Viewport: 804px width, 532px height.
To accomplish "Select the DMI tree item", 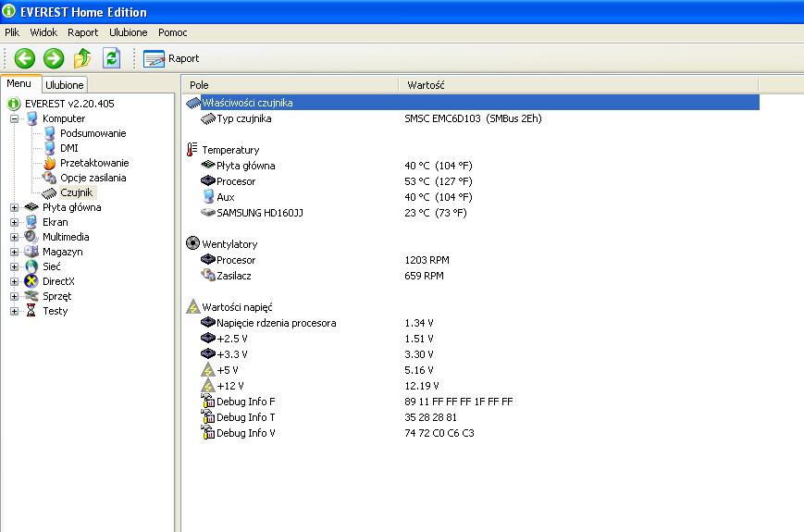I will pyautogui.click(x=68, y=148).
